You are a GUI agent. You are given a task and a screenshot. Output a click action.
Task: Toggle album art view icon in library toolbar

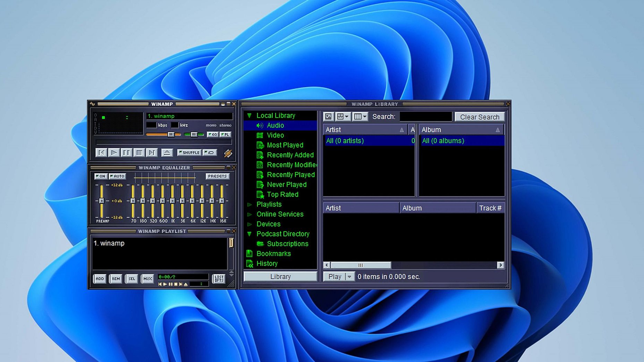(329, 117)
